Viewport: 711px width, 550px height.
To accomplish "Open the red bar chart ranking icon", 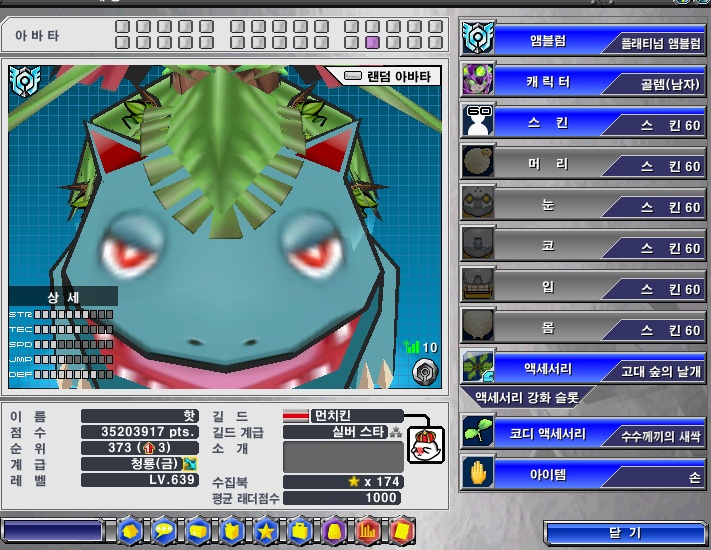I will (368, 531).
